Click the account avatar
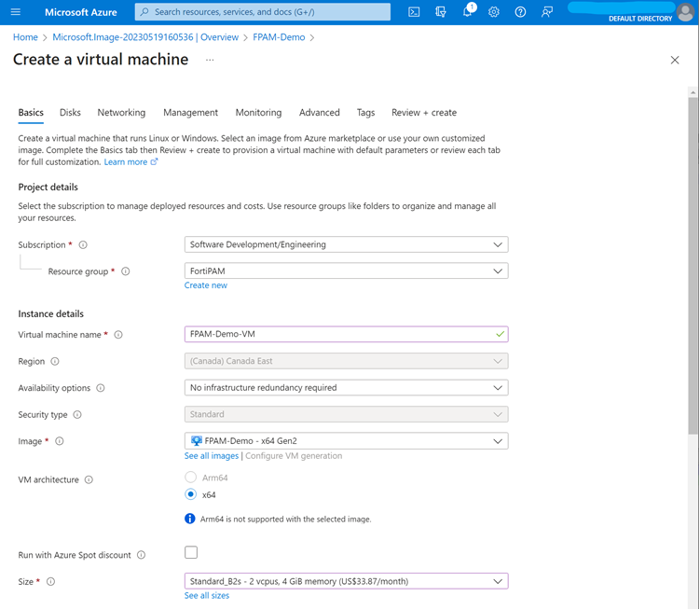The height and width of the screenshot is (610, 700). tap(686, 12)
